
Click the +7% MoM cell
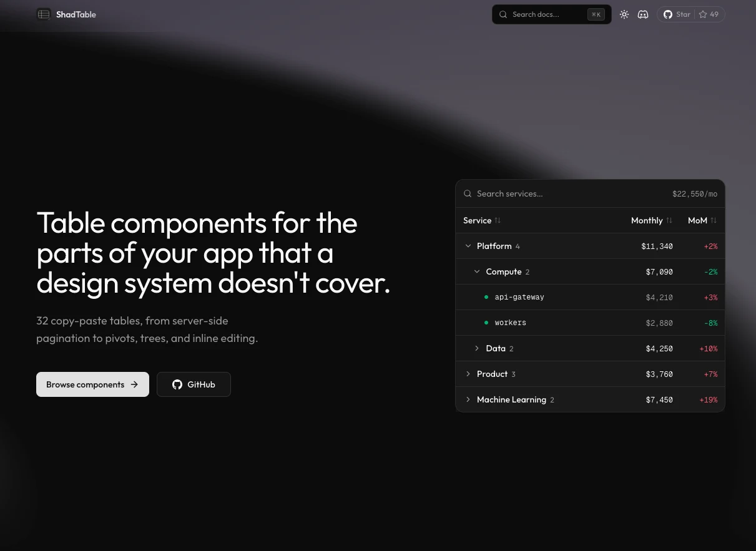point(710,374)
